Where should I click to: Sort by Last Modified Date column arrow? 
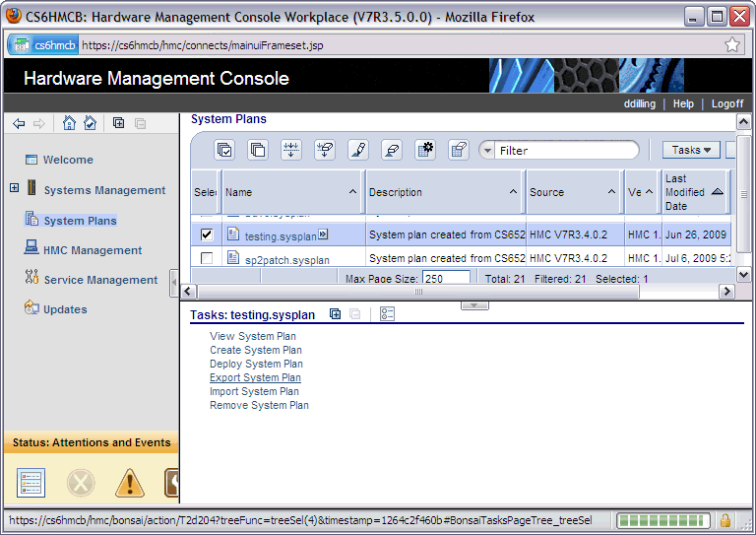[718, 191]
